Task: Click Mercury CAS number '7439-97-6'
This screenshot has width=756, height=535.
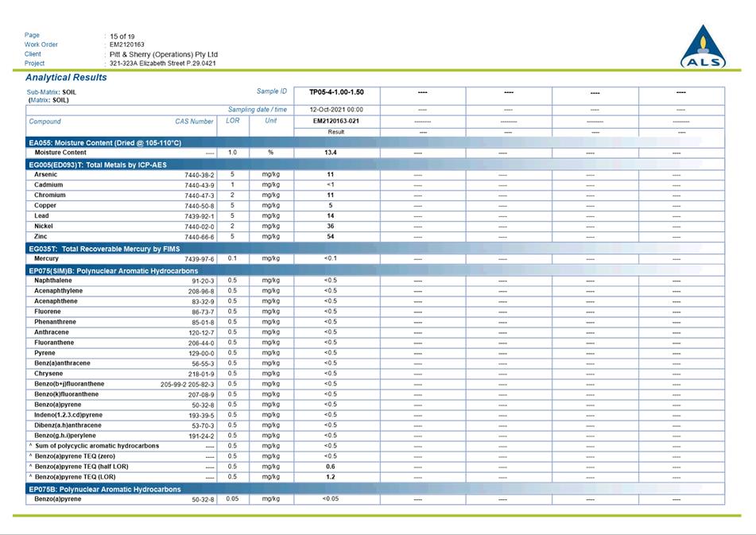Action: [x=199, y=259]
